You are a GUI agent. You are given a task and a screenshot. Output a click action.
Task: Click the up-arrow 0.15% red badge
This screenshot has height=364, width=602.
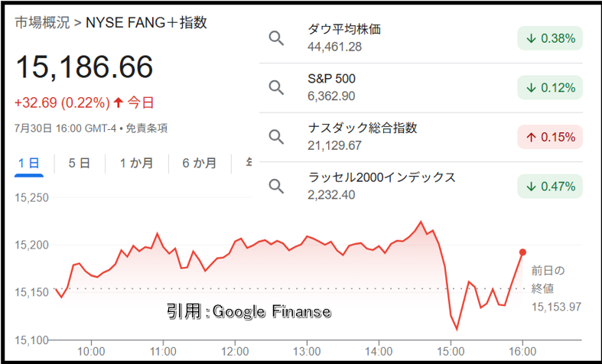[550, 137]
